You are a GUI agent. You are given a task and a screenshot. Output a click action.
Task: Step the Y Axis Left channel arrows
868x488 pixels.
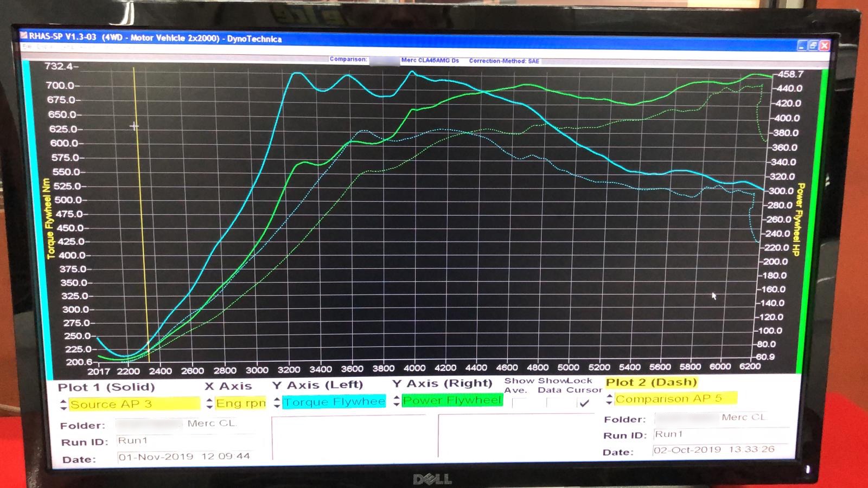pos(277,402)
